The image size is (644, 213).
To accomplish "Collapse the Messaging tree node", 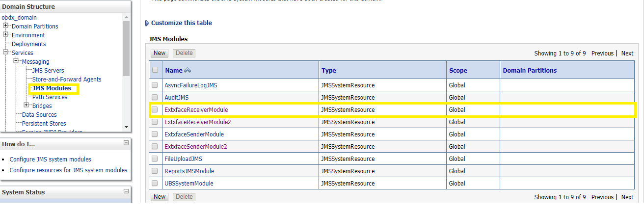I will 16,61.
